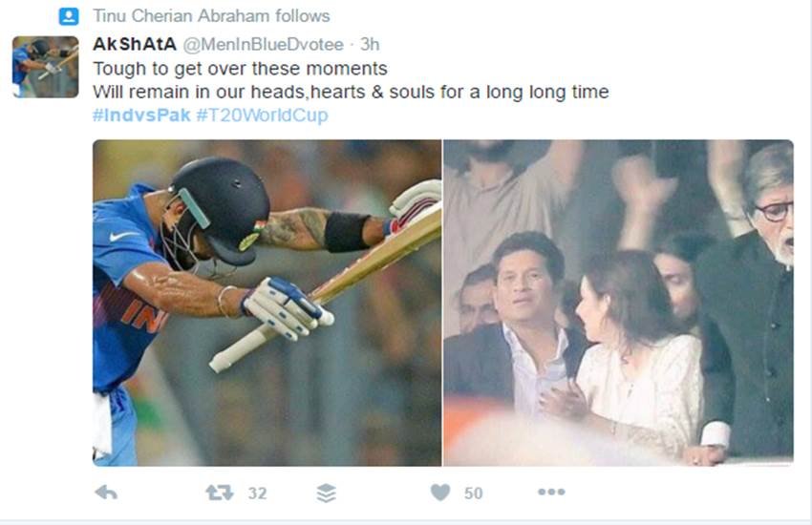812x525 pixels.
Task: Click the stacked layers Buffer icon
Action: pos(327,493)
